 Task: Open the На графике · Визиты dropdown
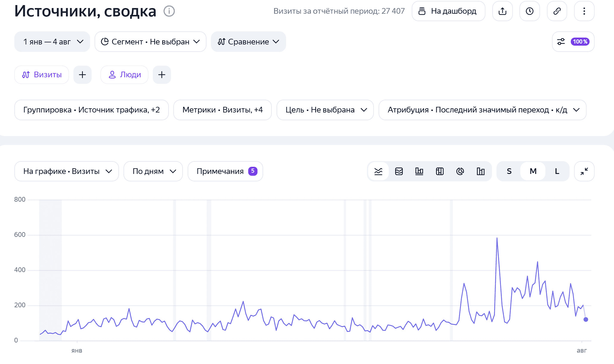click(67, 171)
